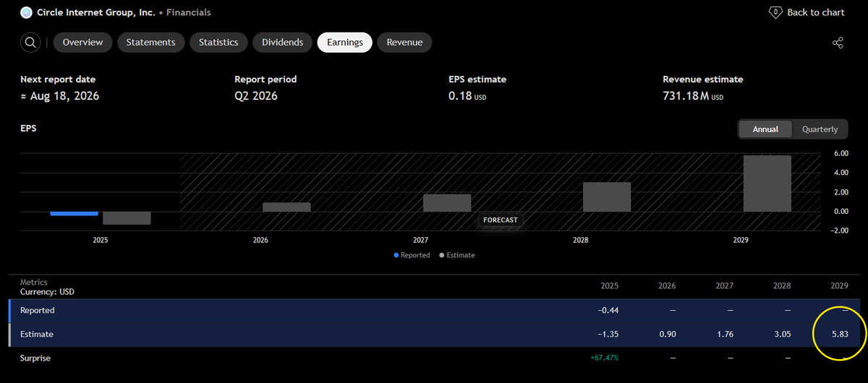Click the 2025 reported blue EPS bar
The width and height of the screenshot is (868, 383).
click(74, 213)
